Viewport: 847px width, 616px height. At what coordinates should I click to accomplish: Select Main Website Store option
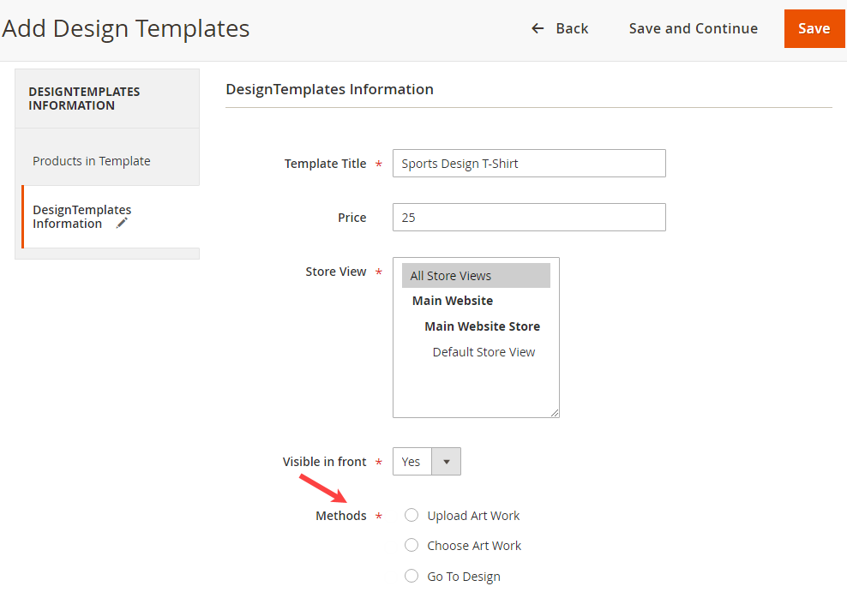pyautogui.click(x=482, y=326)
